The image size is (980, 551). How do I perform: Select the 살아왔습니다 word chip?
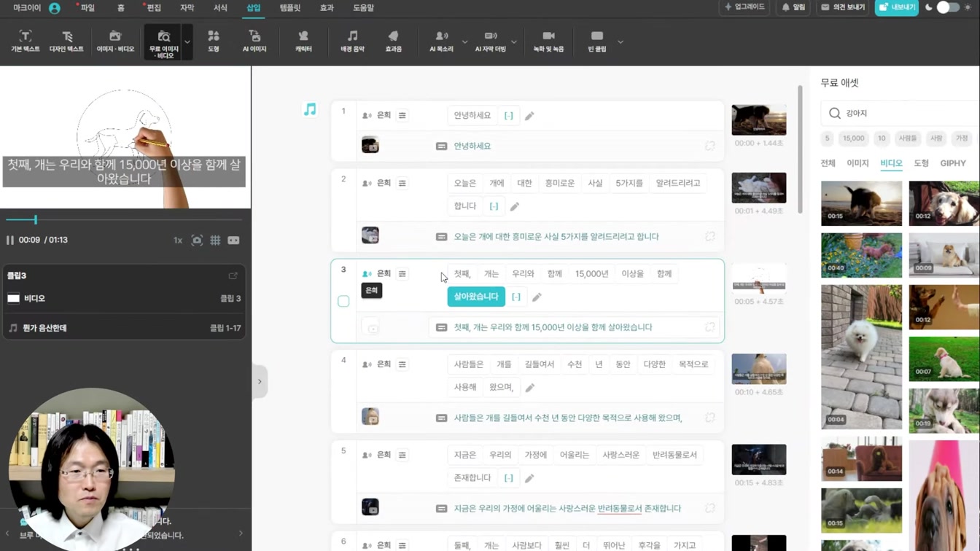pyautogui.click(x=476, y=297)
